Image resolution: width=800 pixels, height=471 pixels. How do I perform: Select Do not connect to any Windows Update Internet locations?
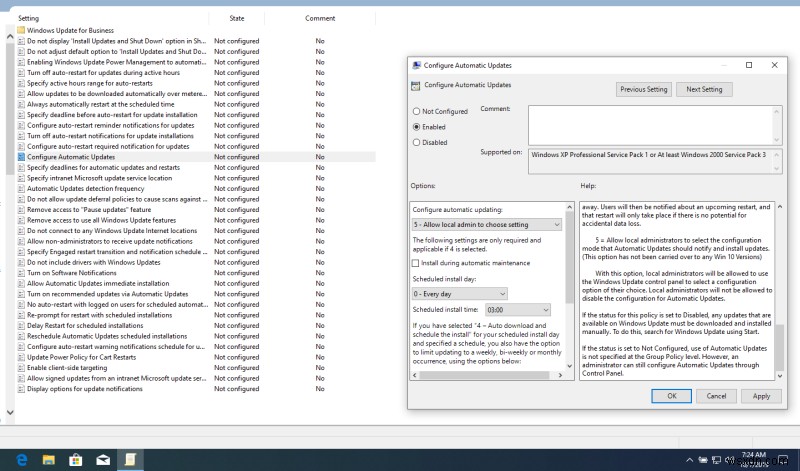112,231
